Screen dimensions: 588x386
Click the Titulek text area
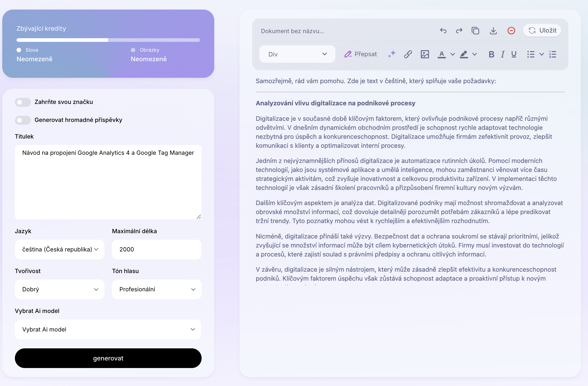coord(108,182)
